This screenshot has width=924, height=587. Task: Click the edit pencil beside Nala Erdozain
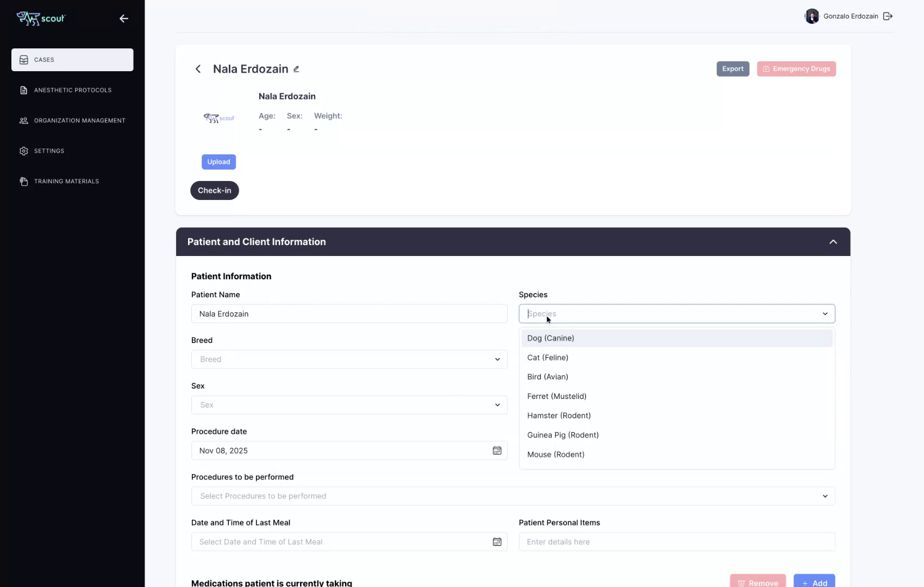[296, 69]
